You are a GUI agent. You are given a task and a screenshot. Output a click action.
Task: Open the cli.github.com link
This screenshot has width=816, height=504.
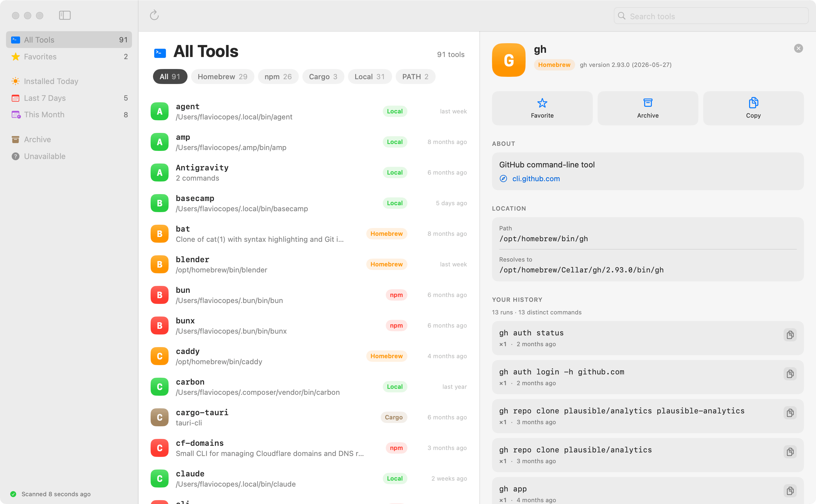pyautogui.click(x=536, y=179)
